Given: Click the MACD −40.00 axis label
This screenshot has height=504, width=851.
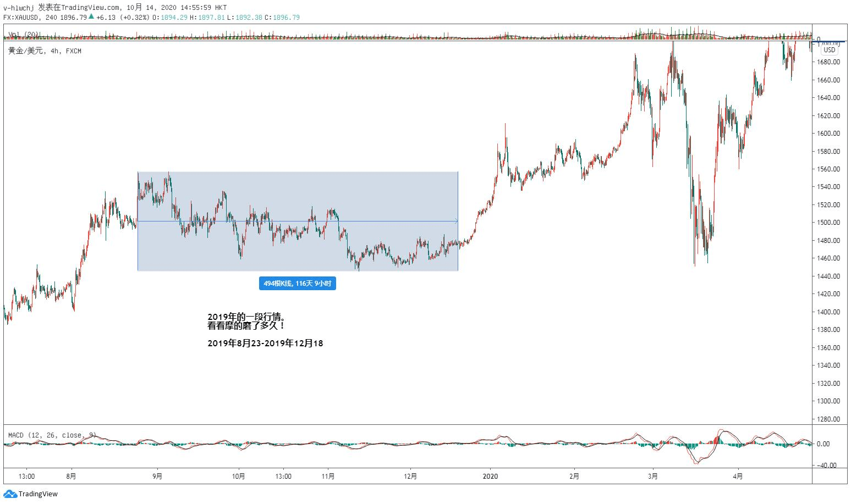Looking at the screenshot, I should coord(826,465).
